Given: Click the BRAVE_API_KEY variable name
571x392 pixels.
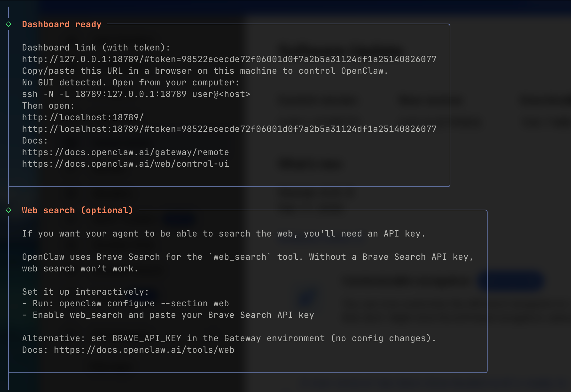Looking at the screenshot, I should coord(147,339).
